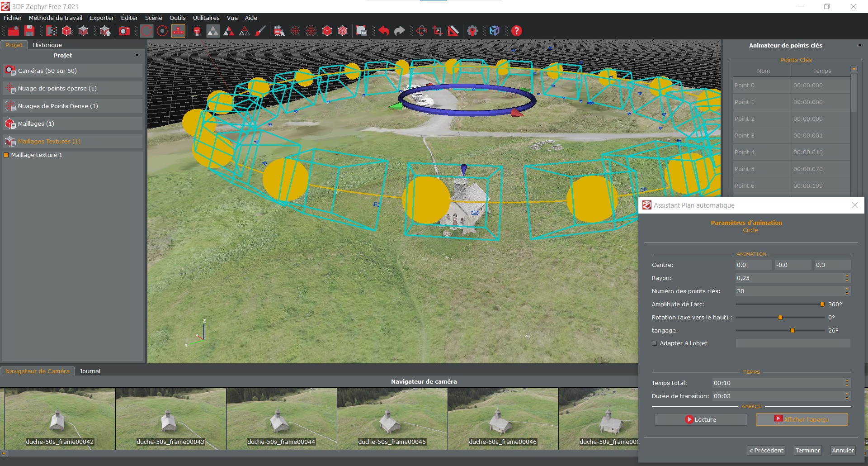The height and width of the screenshot is (466, 868).
Task: Select the highlighted WASD navigation mode icon
Action: click(178, 31)
